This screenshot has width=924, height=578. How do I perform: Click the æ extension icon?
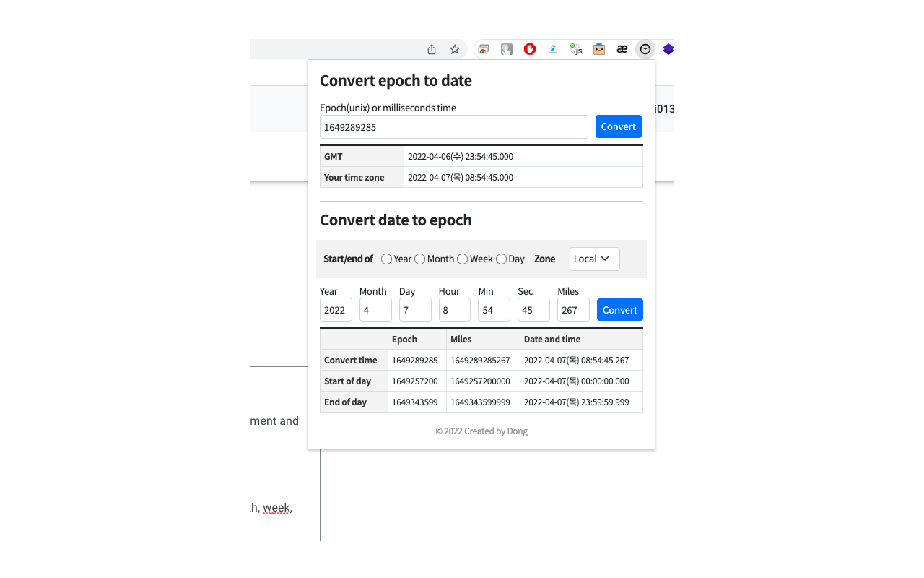pyautogui.click(x=622, y=48)
